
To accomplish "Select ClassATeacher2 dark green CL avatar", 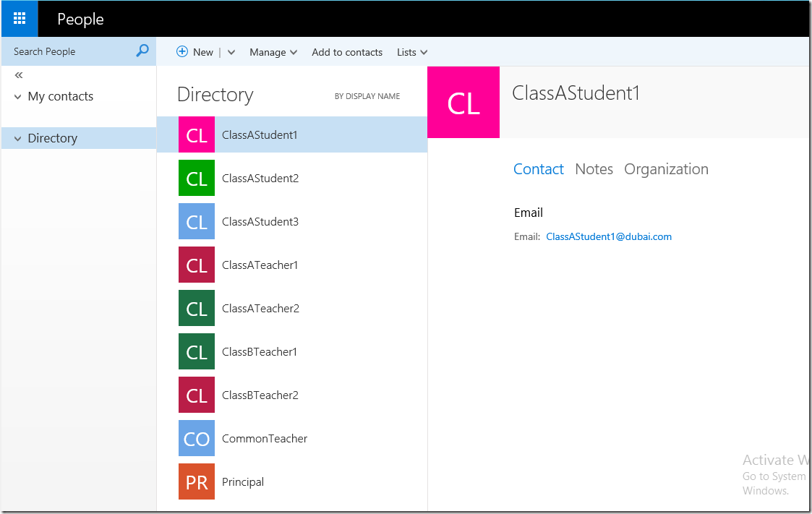I will (197, 308).
